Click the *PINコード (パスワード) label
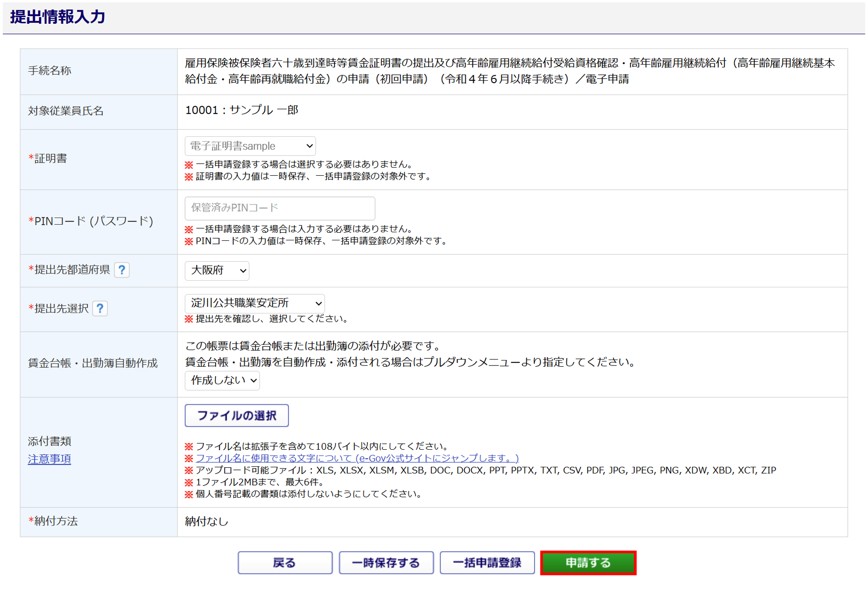This screenshot has height=595, width=868. [91, 221]
